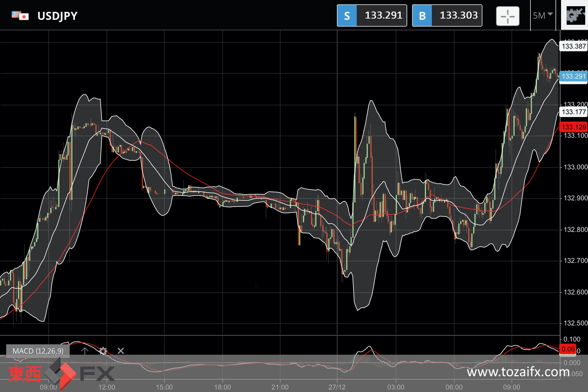Click the 133.177 lower band price tag
Image resolution: width=588 pixels, height=392 pixels.
point(573,112)
